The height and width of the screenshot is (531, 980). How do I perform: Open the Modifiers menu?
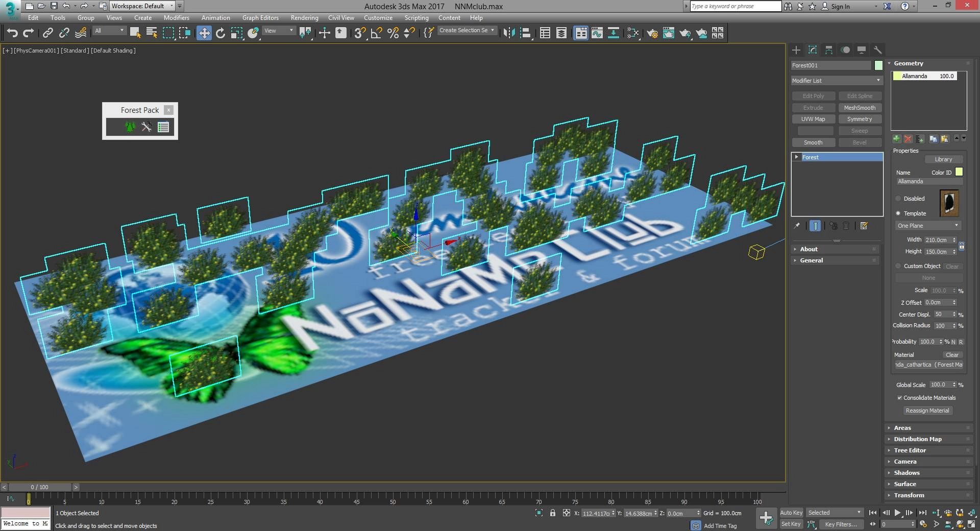[176, 18]
